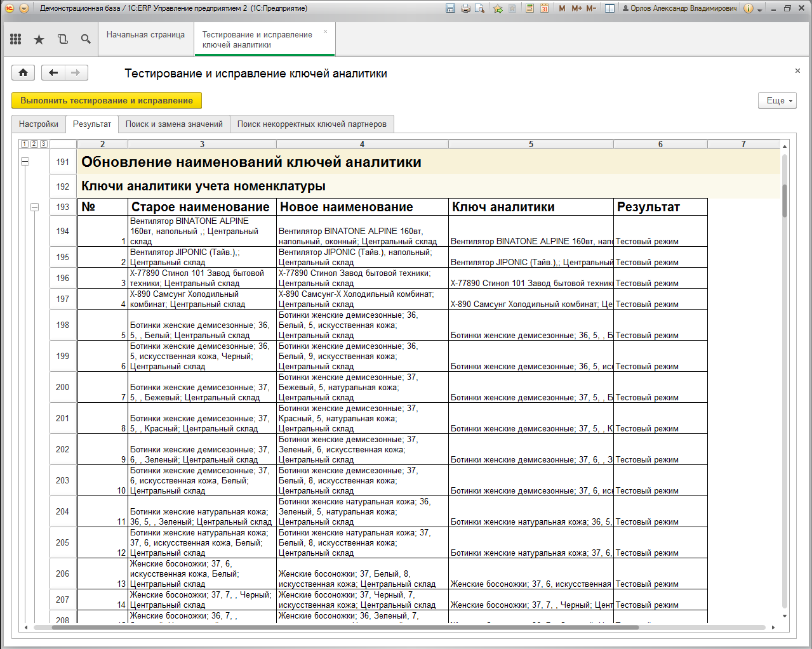Open favorites star icon
Viewport: 812px width, 649px height.
point(39,39)
